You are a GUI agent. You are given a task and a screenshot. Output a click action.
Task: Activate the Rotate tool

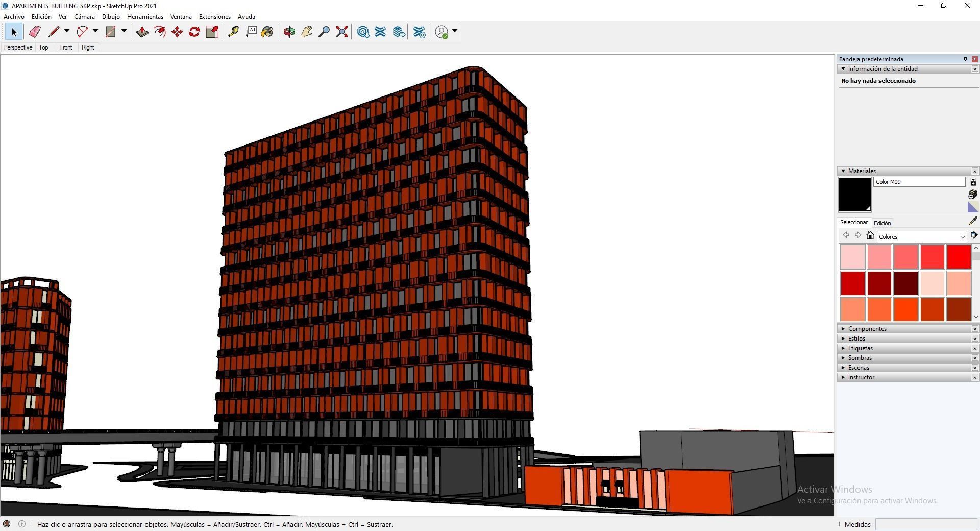194,32
